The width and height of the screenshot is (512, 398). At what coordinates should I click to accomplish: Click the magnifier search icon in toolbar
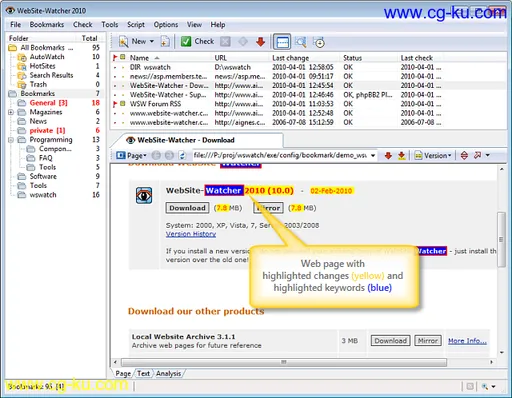pos(301,42)
